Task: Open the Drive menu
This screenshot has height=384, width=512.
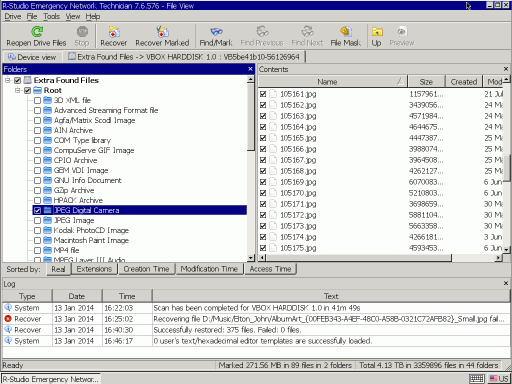Action: [13, 16]
